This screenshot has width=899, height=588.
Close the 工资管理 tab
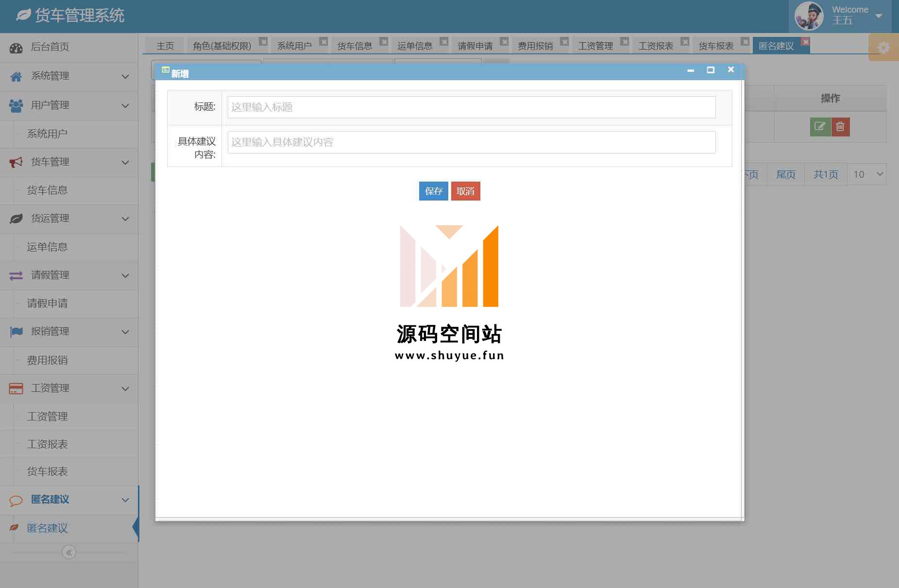625,41
